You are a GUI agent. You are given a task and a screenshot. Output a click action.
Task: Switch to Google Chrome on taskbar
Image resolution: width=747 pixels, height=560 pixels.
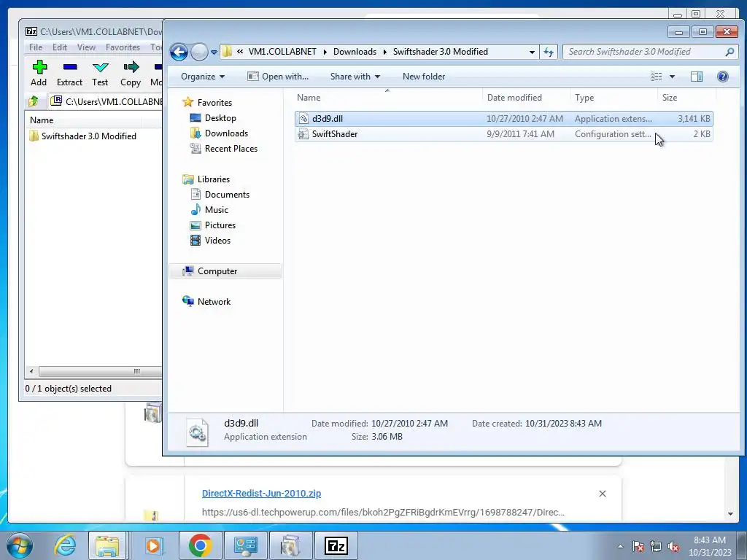[x=200, y=545]
